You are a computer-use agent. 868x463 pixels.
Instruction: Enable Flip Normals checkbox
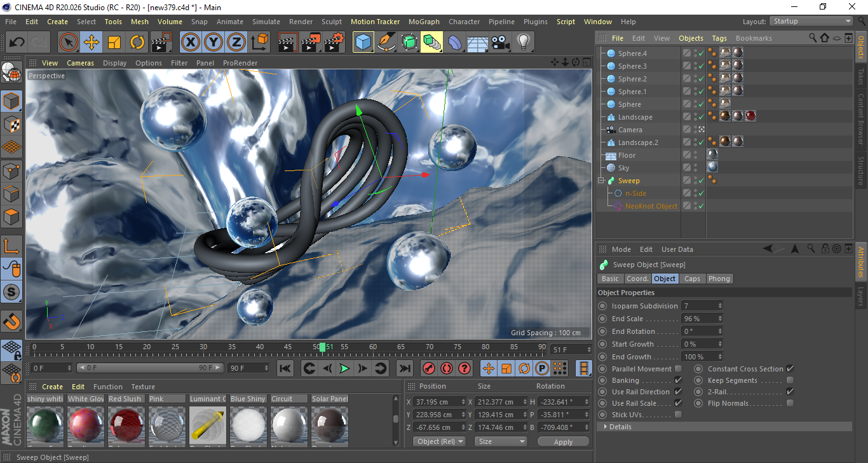[790, 403]
